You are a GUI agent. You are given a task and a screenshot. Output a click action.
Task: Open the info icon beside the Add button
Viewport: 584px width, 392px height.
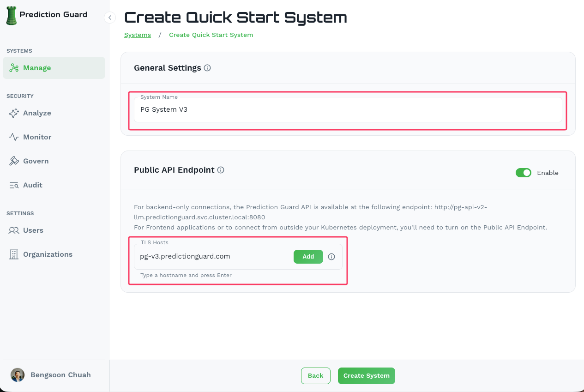tap(331, 257)
